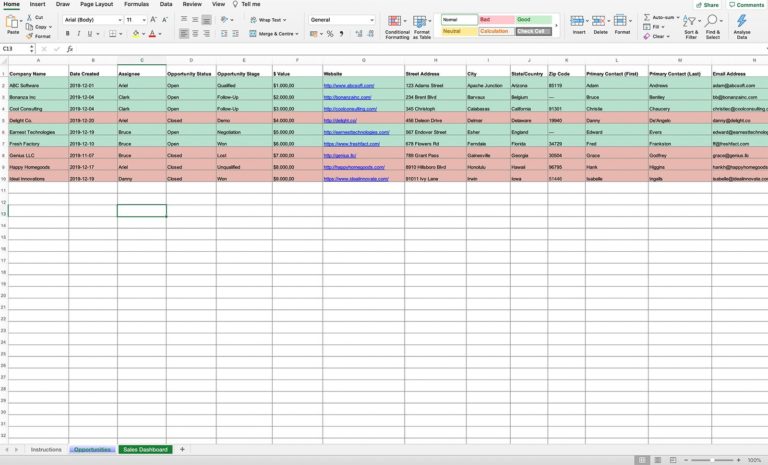Open the abcsoft.com website link
The width and height of the screenshot is (768, 465).
tap(349, 85)
